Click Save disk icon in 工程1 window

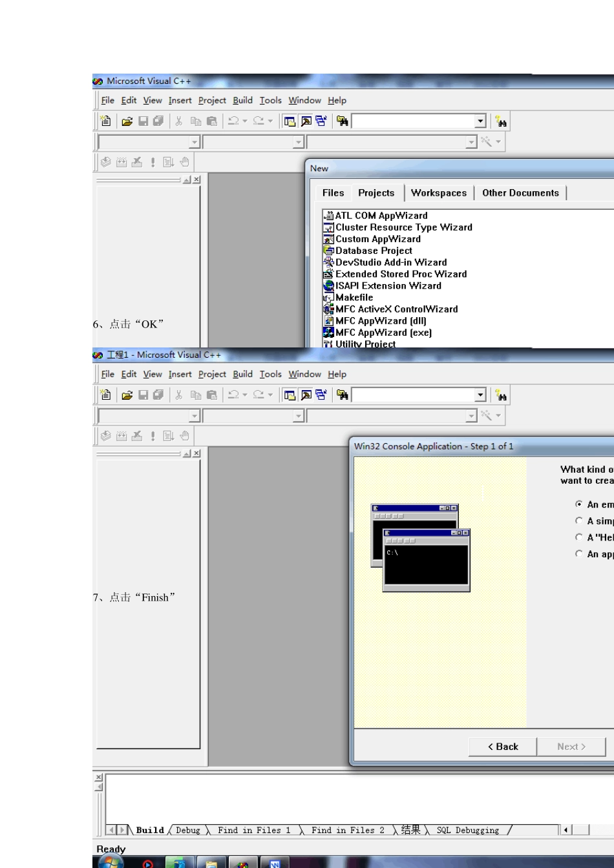click(x=143, y=395)
